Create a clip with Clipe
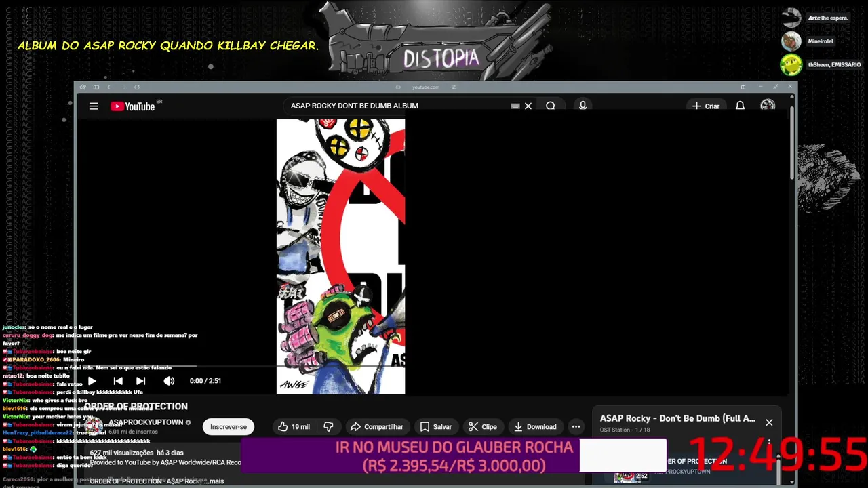This screenshot has width=868, height=488. [483, 426]
